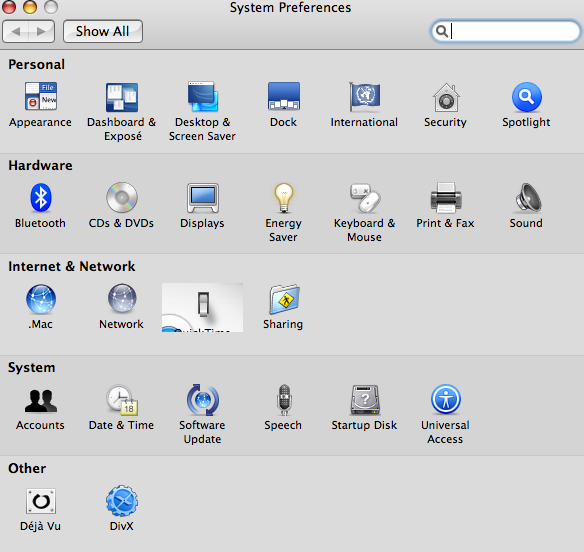The height and width of the screenshot is (552, 584).
Task: Go forward with the right arrow button
Action: tap(42, 31)
